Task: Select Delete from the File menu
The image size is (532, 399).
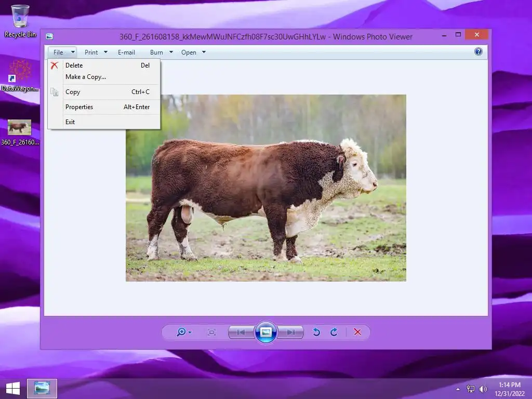Action: (x=104, y=65)
